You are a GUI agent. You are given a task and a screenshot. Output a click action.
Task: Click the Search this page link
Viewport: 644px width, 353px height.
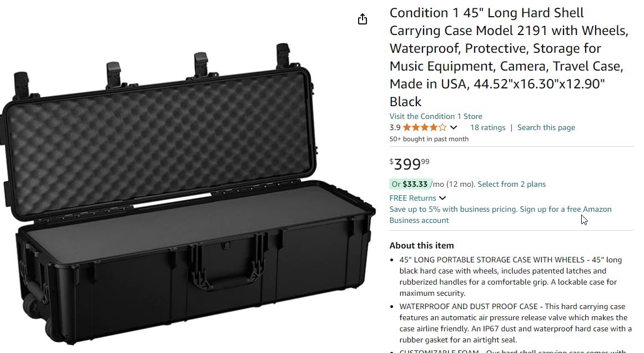click(x=546, y=127)
